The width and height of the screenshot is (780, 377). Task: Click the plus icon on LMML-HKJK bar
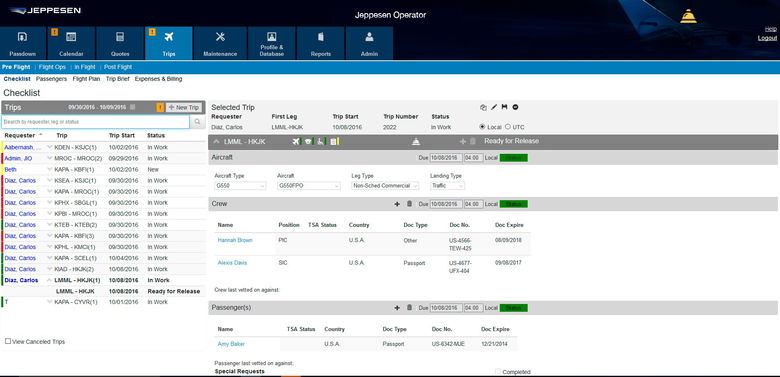[x=463, y=142]
